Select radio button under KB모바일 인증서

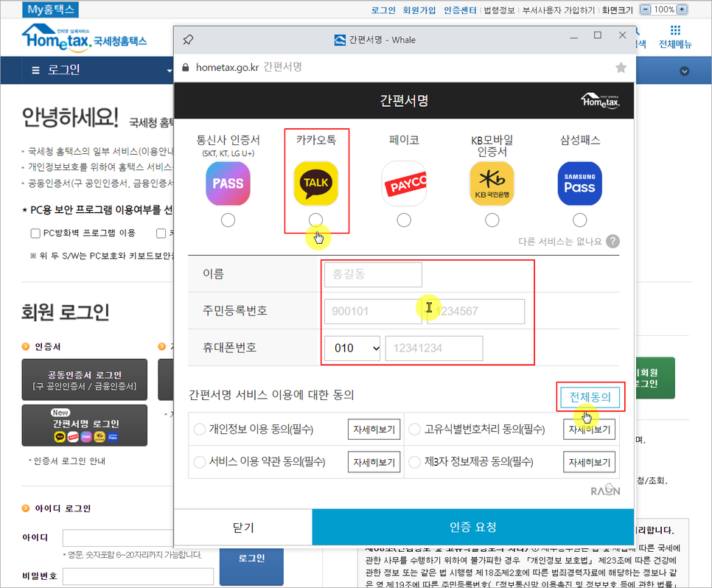tap(492, 220)
